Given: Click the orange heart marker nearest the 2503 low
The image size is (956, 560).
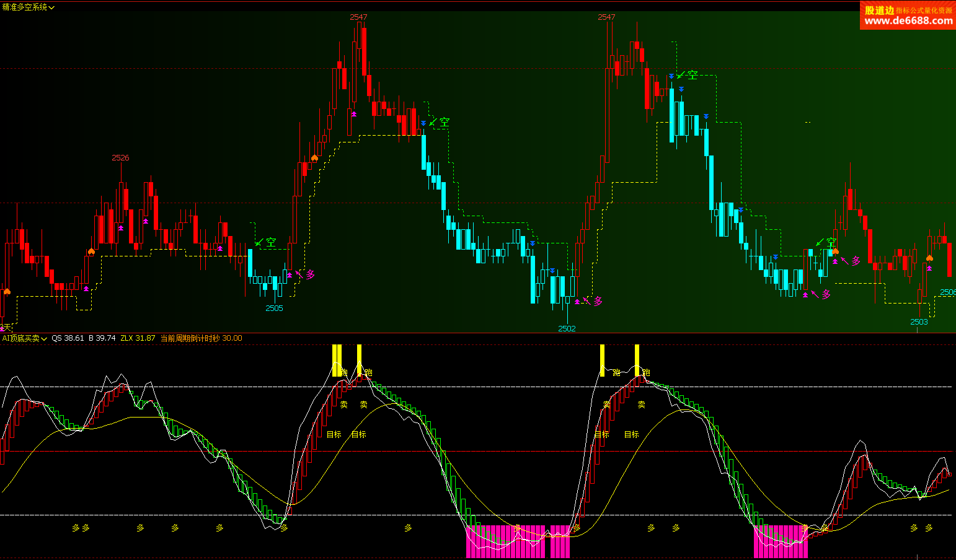Looking at the screenshot, I should pyautogui.click(x=929, y=258).
